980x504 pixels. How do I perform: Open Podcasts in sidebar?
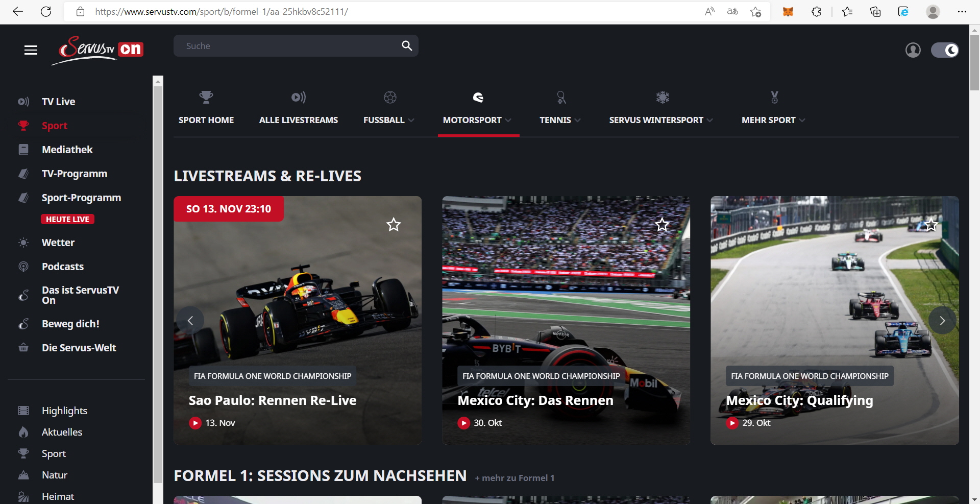(62, 267)
